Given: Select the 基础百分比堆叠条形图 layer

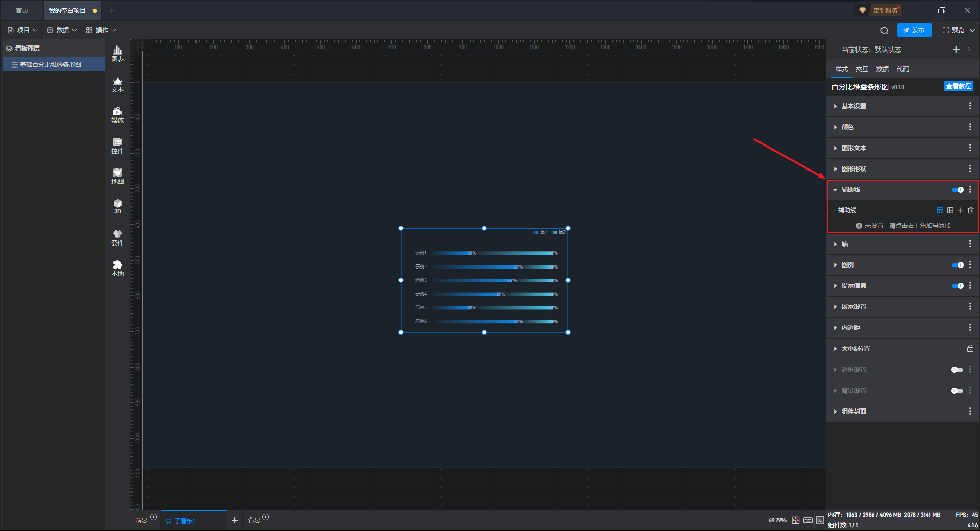Looking at the screenshot, I should click(54, 65).
